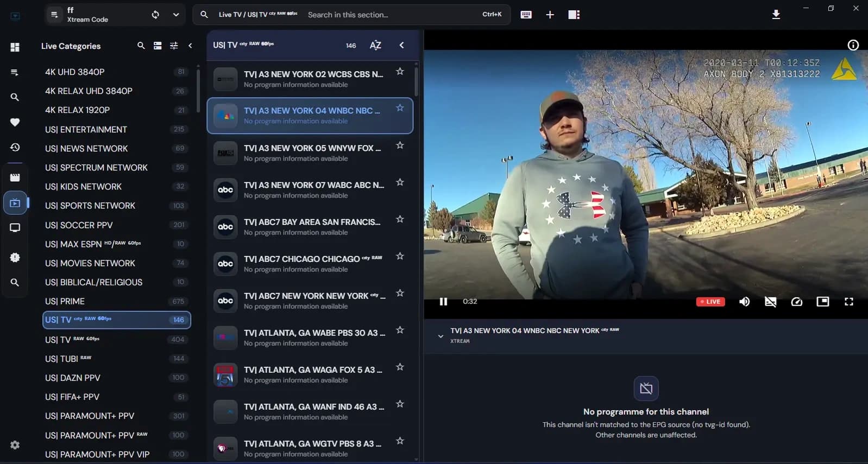Mute the player volume icon

[745, 301]
